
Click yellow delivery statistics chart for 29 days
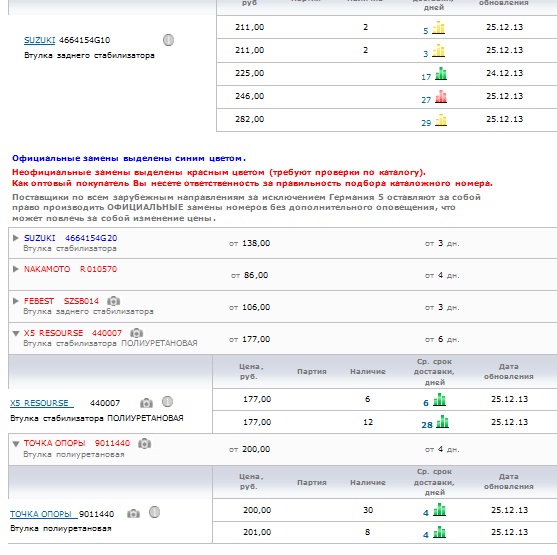pyautogui.click(x=441, y=120)
